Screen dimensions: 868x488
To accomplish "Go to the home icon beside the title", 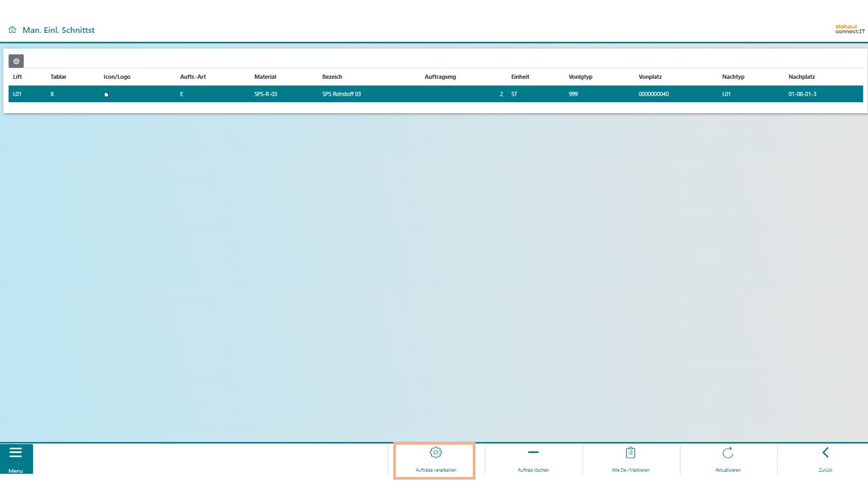I will [12, 30].
